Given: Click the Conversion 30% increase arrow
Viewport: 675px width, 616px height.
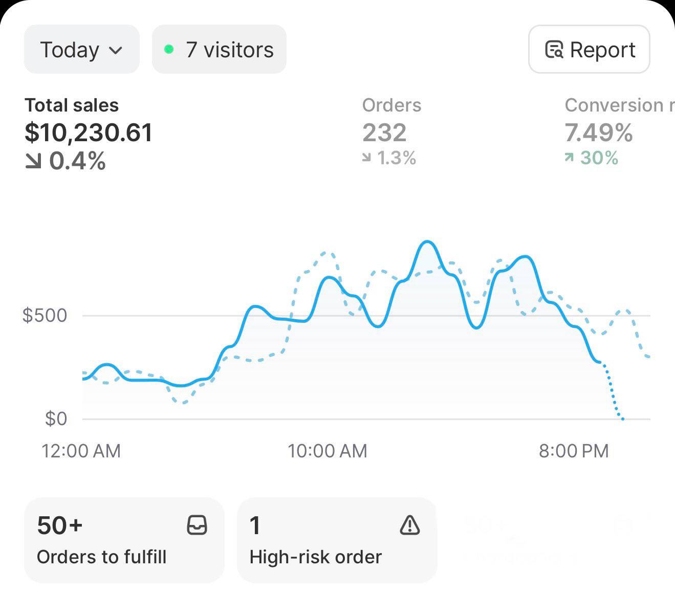Looking at the screenshot, I should [x=569, y=158].
